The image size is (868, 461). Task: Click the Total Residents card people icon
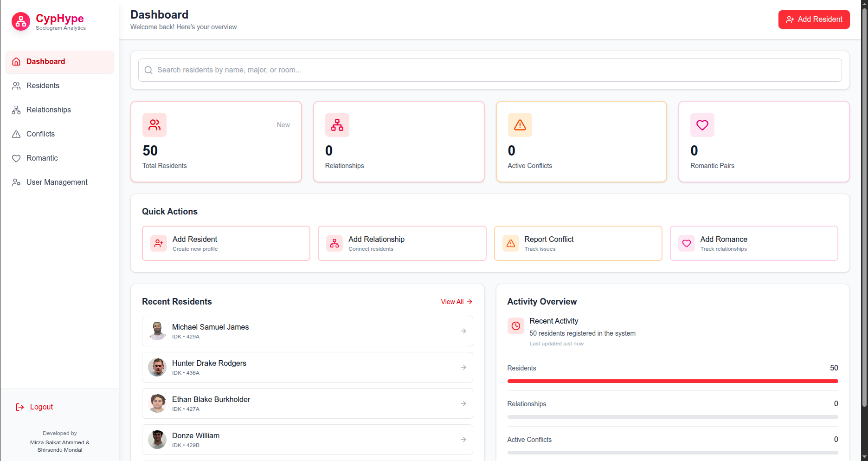[154, 125]
